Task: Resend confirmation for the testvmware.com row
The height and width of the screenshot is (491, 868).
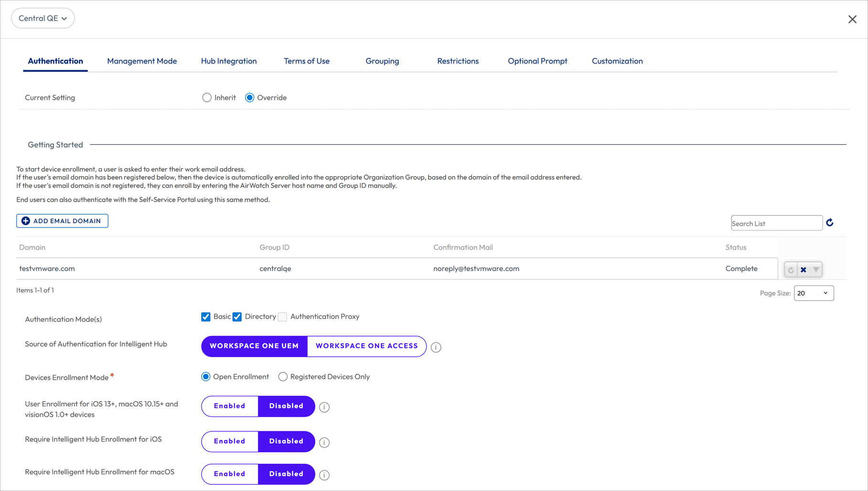Action: (x=791, y=270)
